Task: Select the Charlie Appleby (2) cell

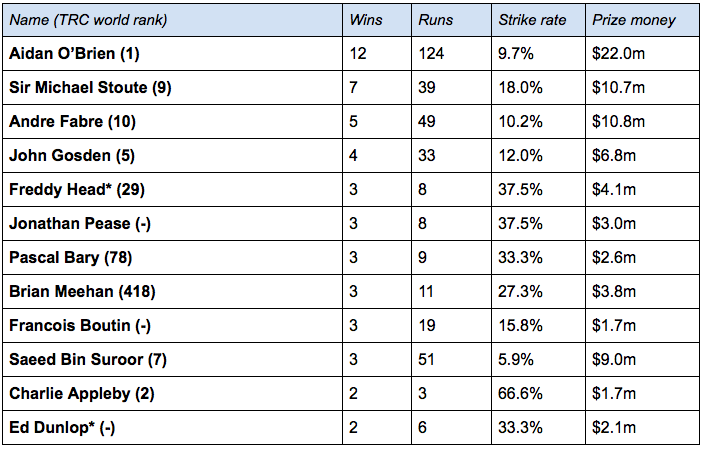Action: (173, 394)
